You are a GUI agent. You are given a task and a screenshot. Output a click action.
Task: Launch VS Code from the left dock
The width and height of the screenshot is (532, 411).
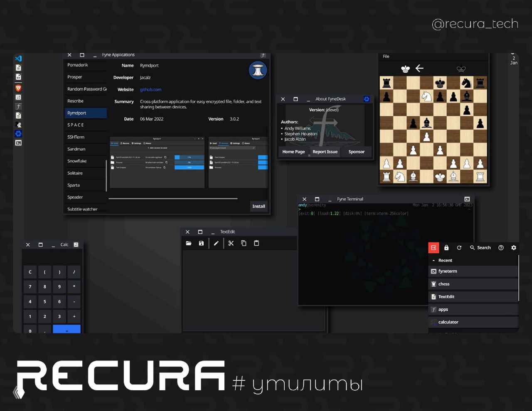(18, 59)
